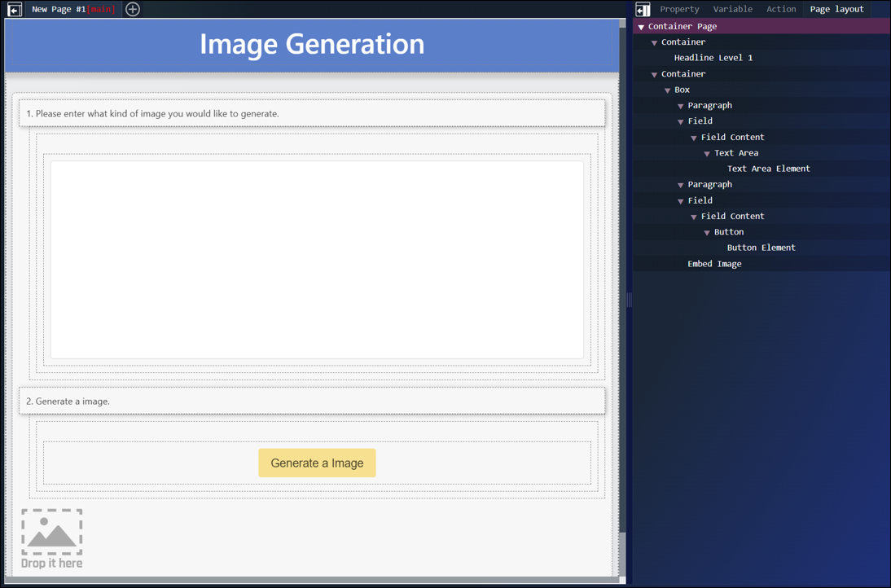Select Button Element in layout tree
The image size is (891, 588).
coord(761,248)
